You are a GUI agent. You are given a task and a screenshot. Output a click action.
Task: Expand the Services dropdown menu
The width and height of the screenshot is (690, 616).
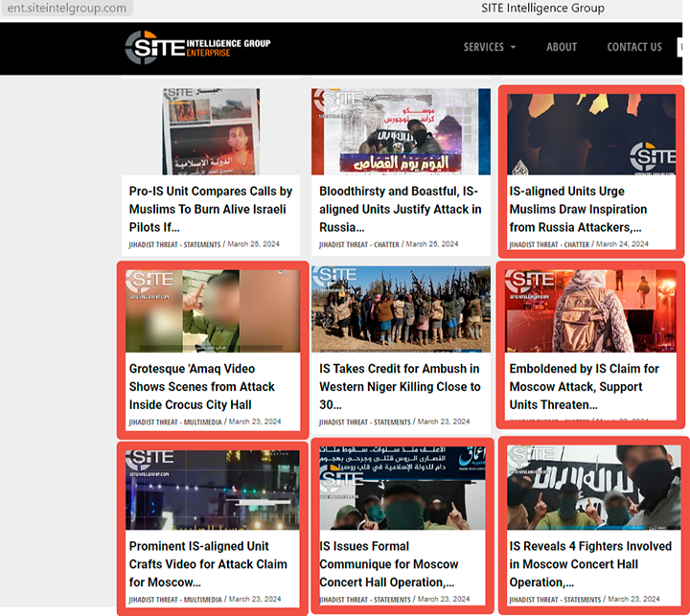point(489,47)
